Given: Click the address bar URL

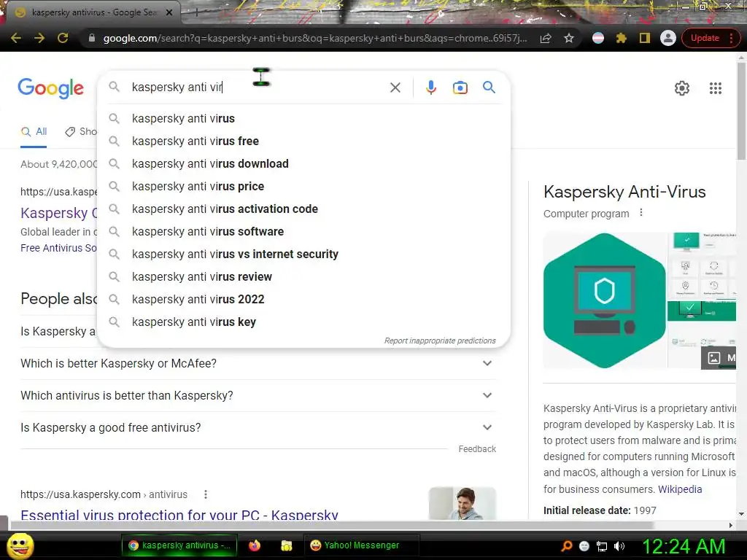Looking at the screenshot, I should 315,38.
